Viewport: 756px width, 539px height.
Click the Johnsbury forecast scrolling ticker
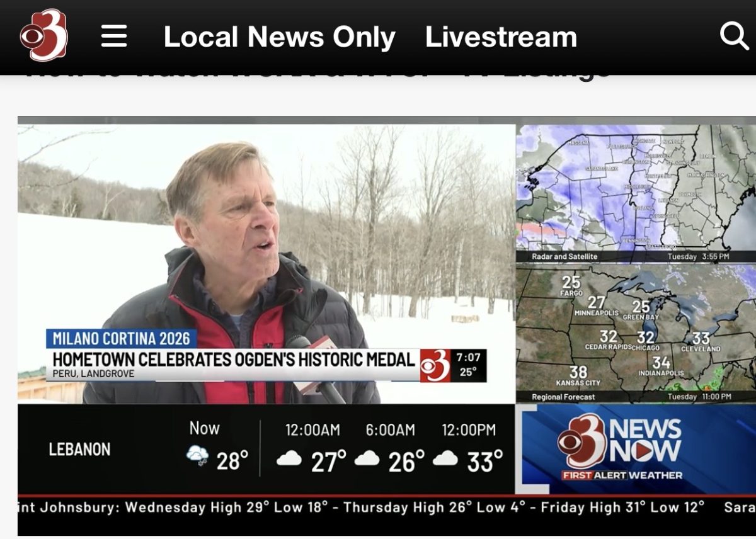tap(387, 508)
